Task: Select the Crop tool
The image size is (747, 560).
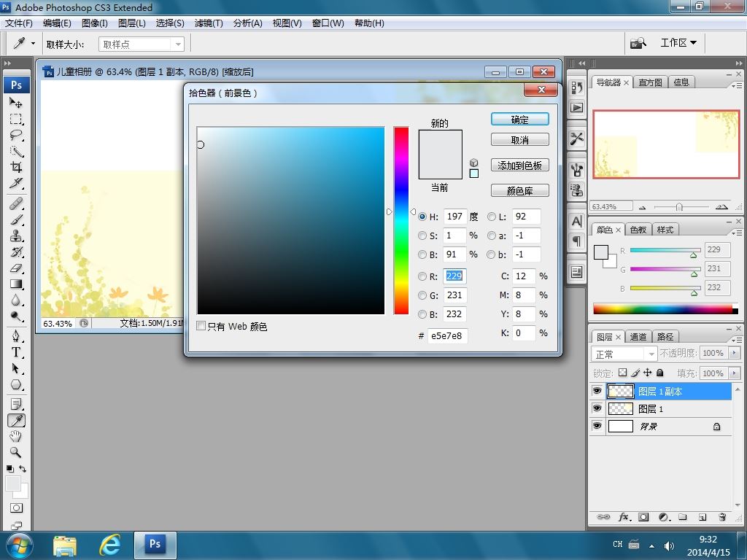Action: (x=16, y=167)
